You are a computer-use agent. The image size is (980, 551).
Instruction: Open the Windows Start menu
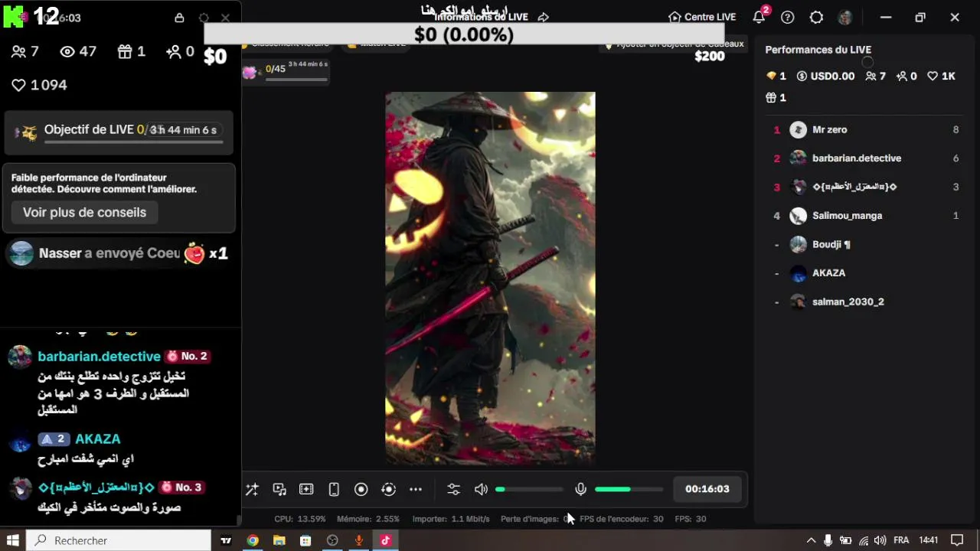pos(13,540)
